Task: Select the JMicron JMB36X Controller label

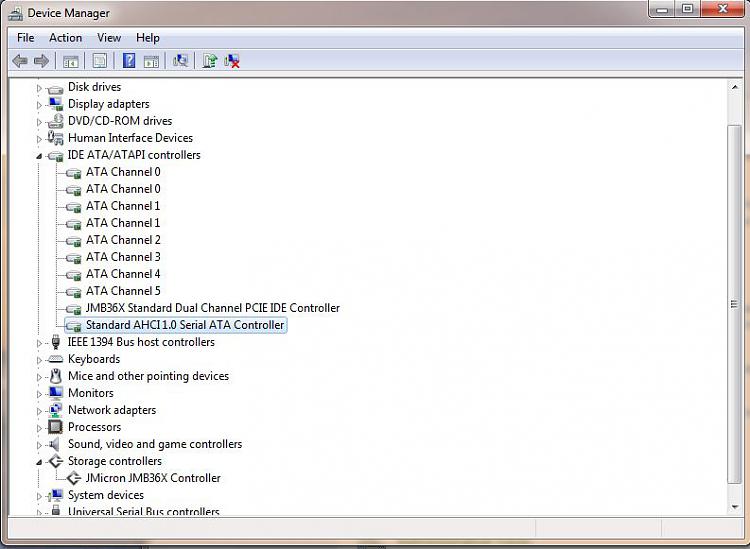Action: tap(153, 478)
